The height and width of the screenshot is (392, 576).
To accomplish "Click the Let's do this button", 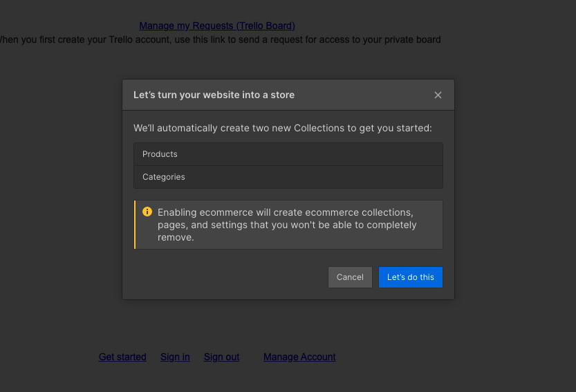I will click(410, 277).
